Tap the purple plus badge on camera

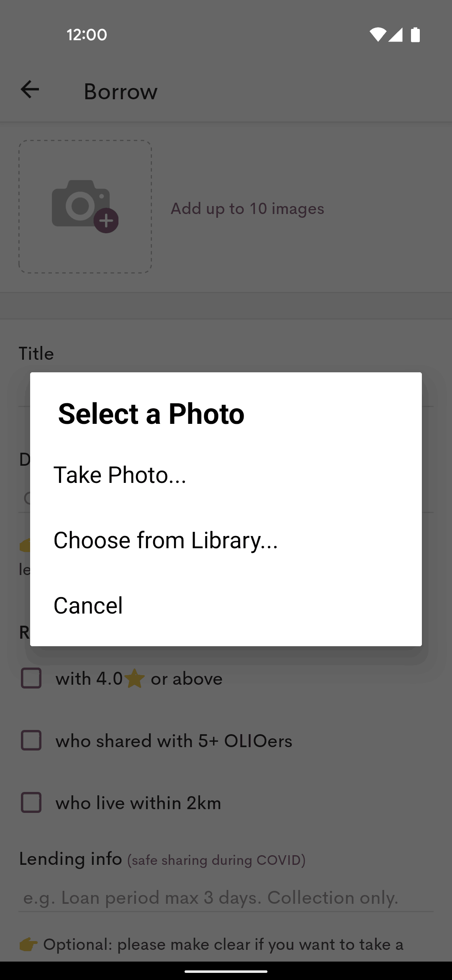[106, 220]
